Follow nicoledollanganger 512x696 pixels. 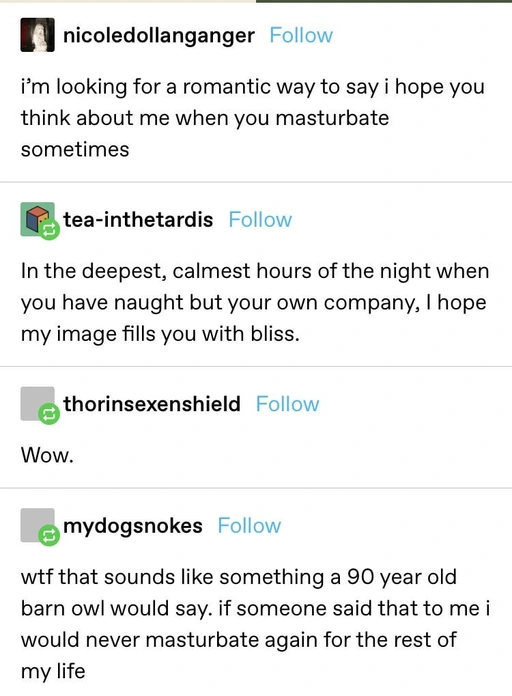click(x=301, y=36)
